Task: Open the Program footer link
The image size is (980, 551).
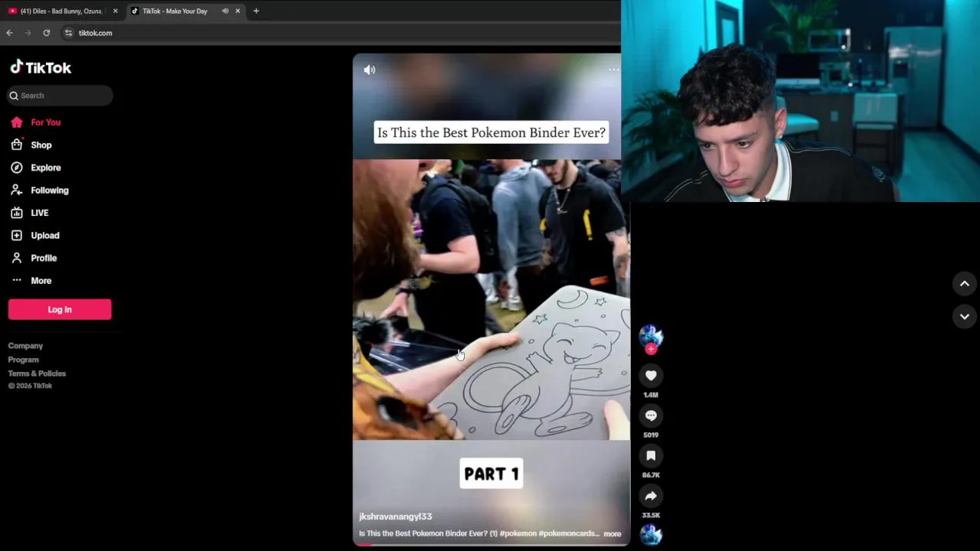Action: (23, 360)
